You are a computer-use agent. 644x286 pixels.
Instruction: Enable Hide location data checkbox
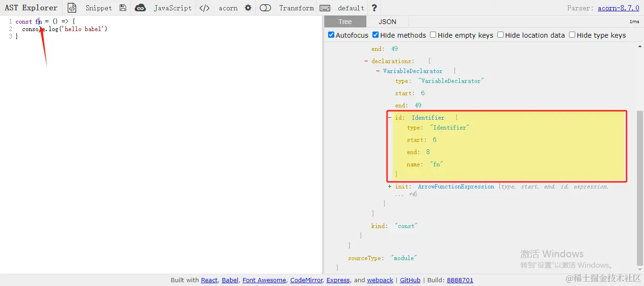(x=501, y=35)
